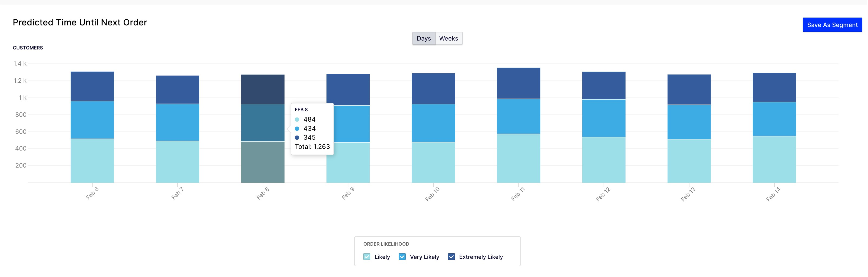868x277 pixels.
Task: Click the Feb 14 Very Likely segment
Action: (774, 119)
